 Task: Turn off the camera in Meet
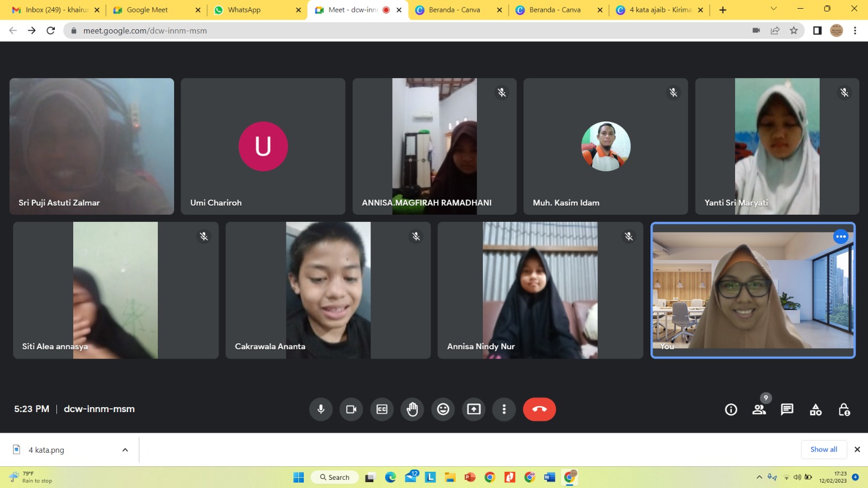pyautogui.click(x=351, y=409)
